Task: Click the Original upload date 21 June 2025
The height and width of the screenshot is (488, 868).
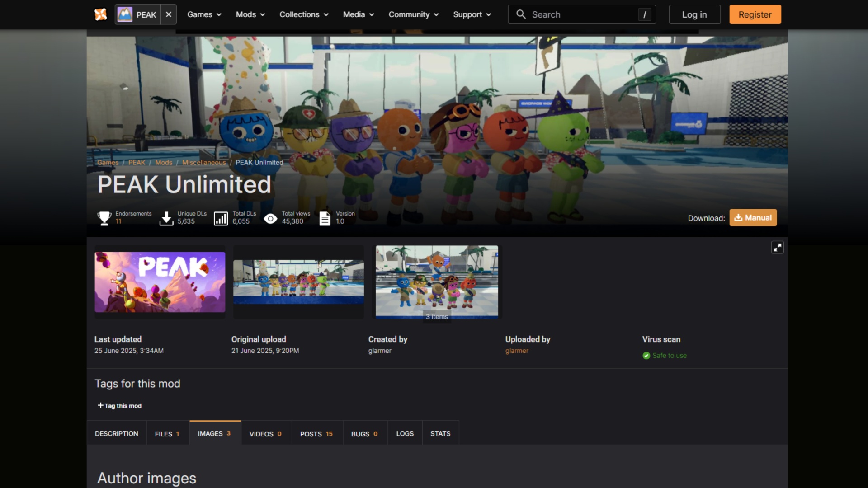Action: click(x=265, y=351)
